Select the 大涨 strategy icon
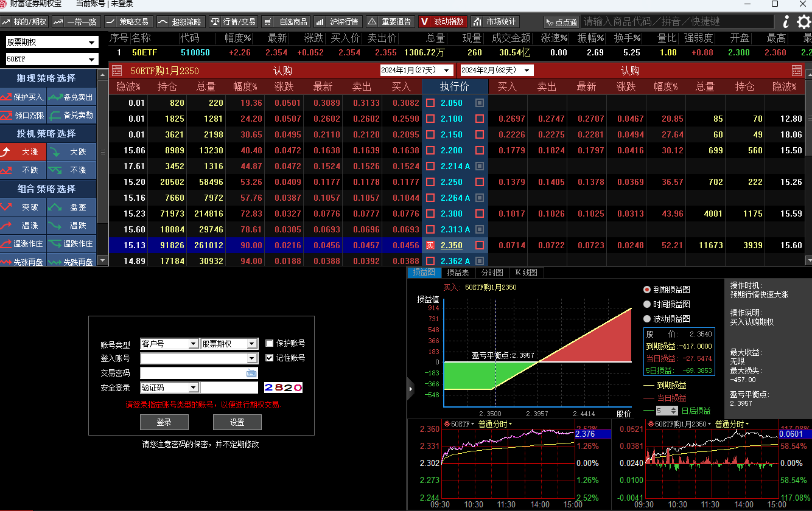Viewport: 812px width, 511px height. pyautogui.click(x=24, y=152)
